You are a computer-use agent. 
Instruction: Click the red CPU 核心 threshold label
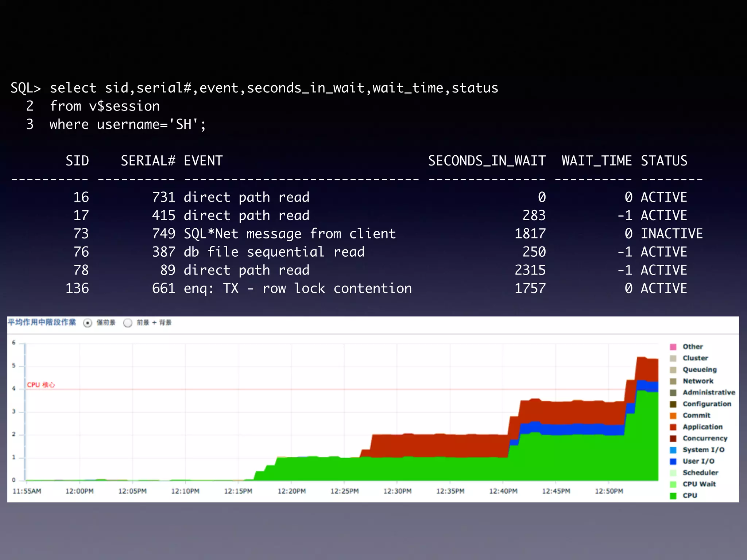(41, 385)
